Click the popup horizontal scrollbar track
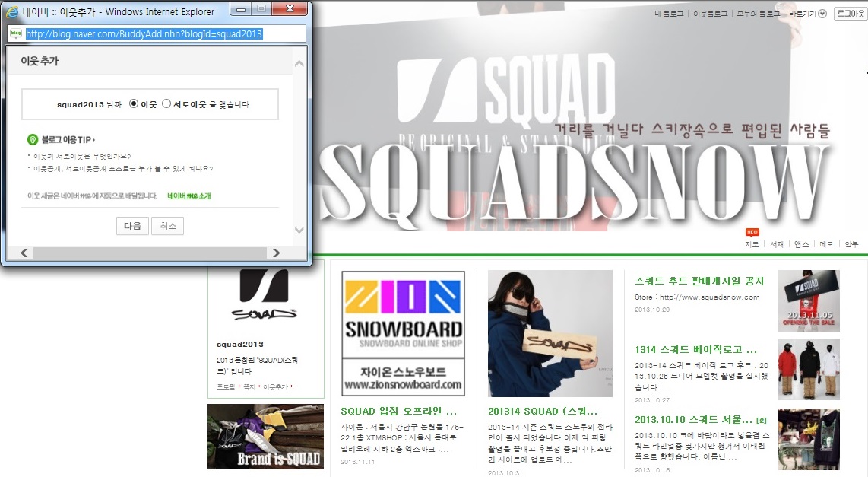 click(x=150, y=253)
